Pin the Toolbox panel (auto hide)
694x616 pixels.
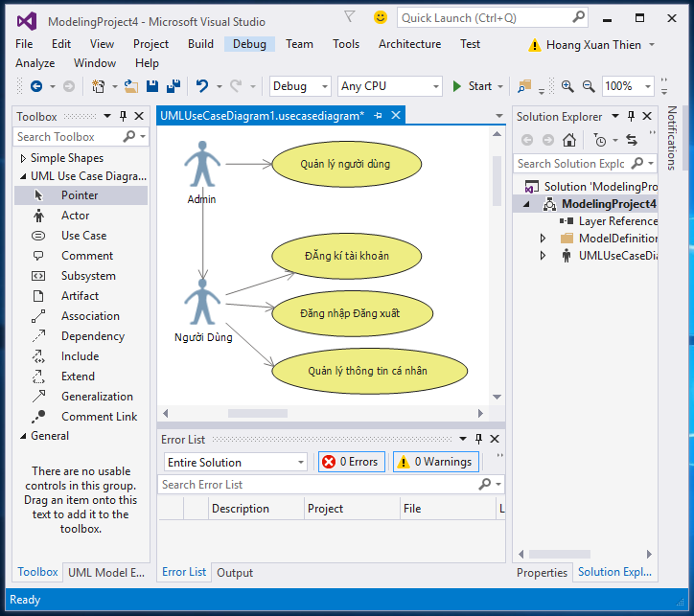123,116
